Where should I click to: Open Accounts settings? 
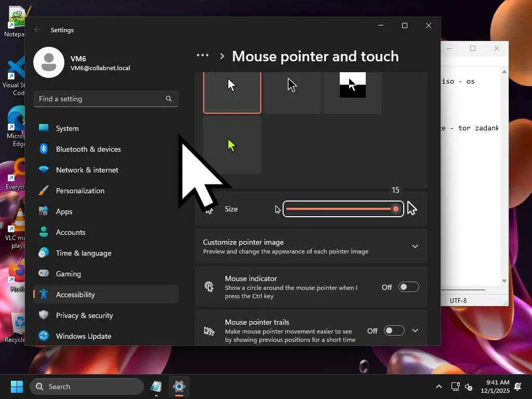pyautogui.click(x=106, y=232)
